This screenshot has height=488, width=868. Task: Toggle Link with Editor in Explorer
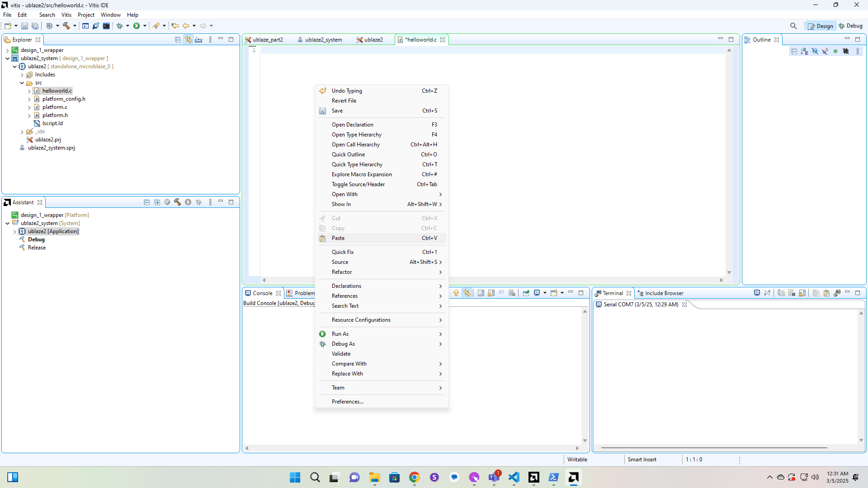[188, 40]
